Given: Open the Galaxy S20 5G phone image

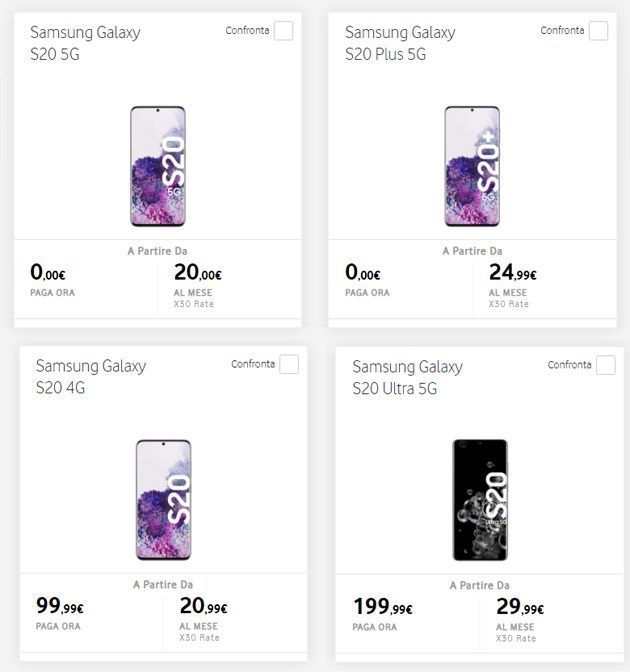Looking at the screenshot, I should [158, 166].
